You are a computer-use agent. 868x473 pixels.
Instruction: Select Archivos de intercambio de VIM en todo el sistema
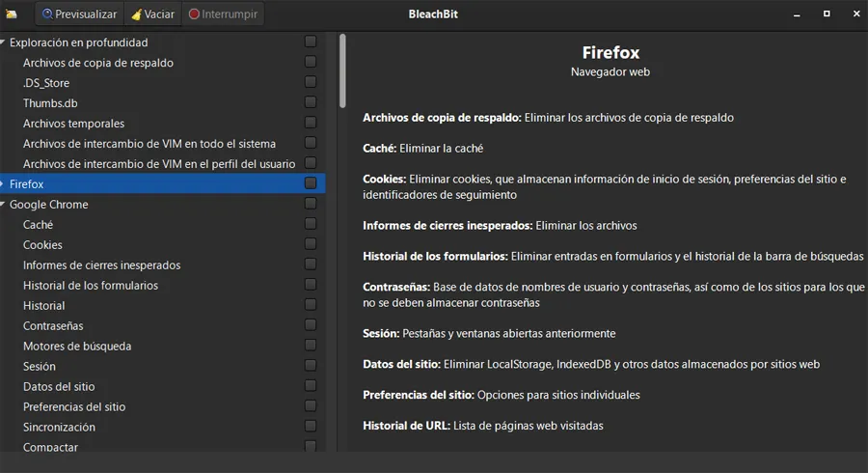coord(162,144)
